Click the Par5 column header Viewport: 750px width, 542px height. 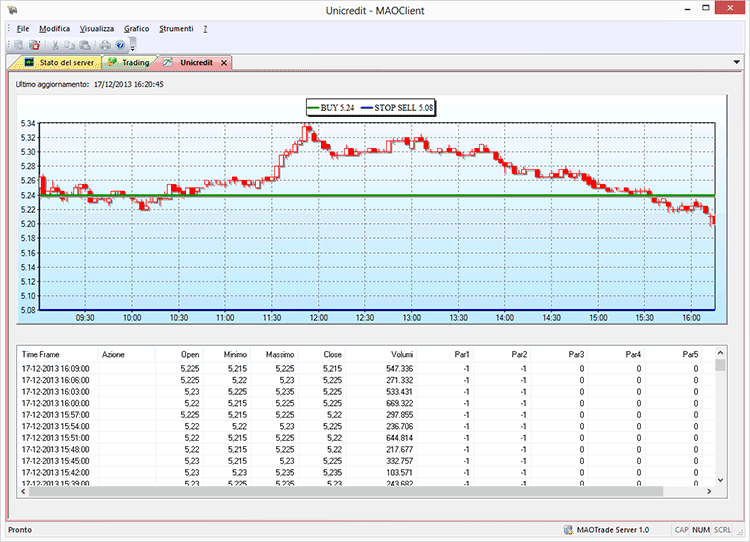[673, 354]
